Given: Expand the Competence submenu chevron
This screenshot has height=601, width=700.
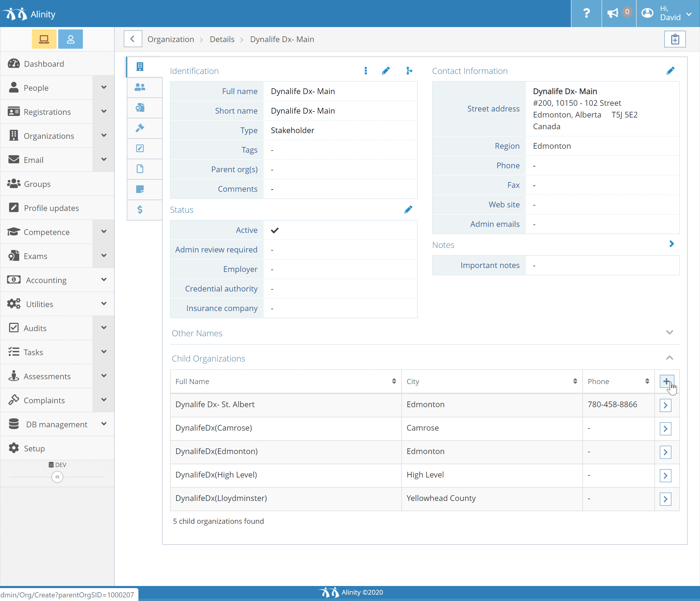Looking at the screenshot, I should click(x=104, y=232).
